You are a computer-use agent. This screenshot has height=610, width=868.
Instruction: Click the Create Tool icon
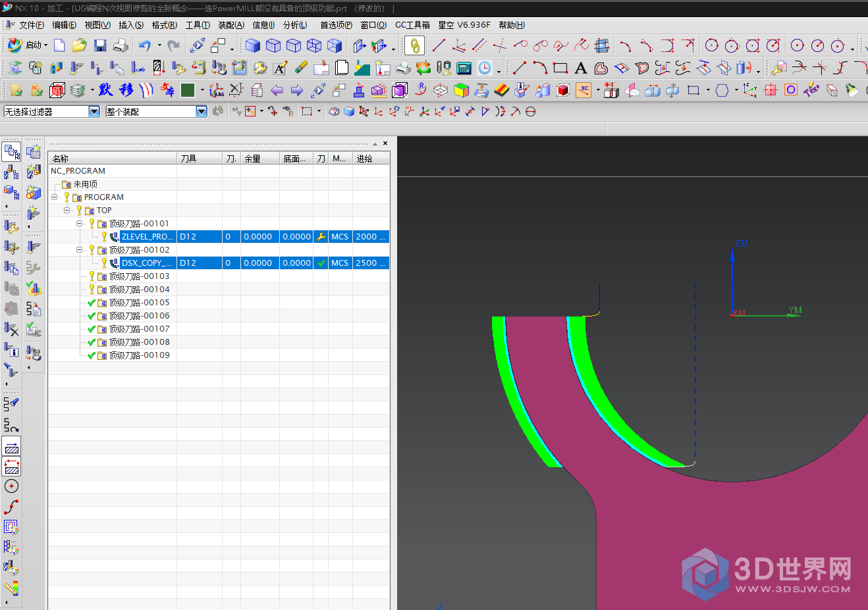point(34,172)
